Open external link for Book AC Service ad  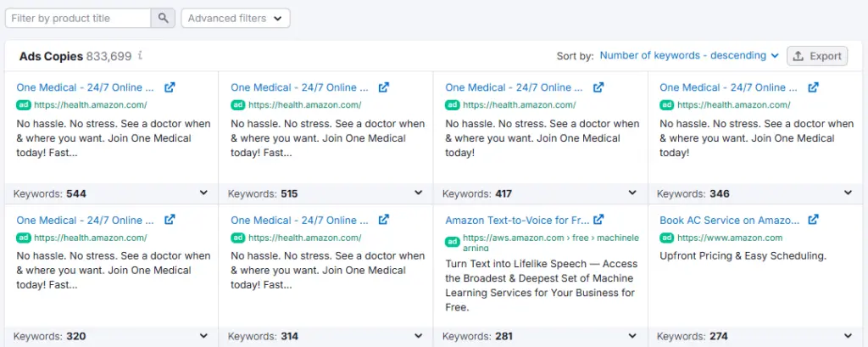(x=813, y=220)
